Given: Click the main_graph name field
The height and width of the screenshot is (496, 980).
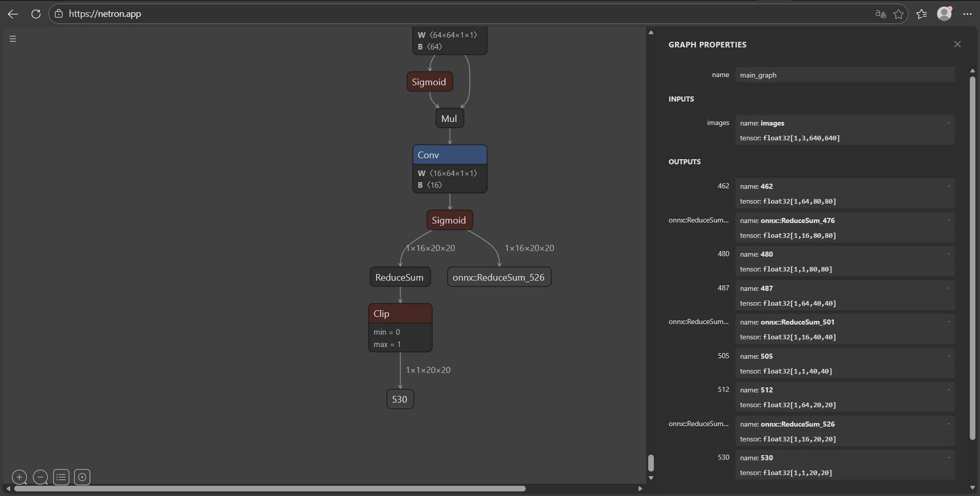Looking at the screenshot, I should click(x=845, y=75).
